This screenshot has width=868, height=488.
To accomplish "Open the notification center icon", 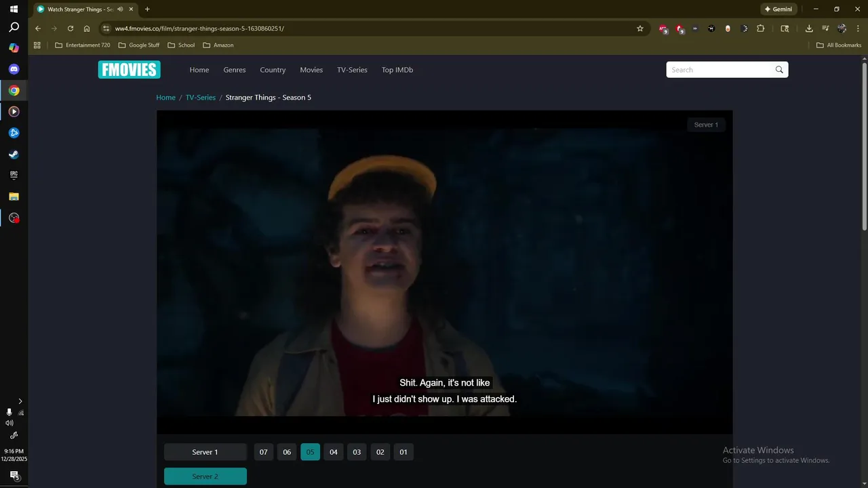I will point(14,476).
